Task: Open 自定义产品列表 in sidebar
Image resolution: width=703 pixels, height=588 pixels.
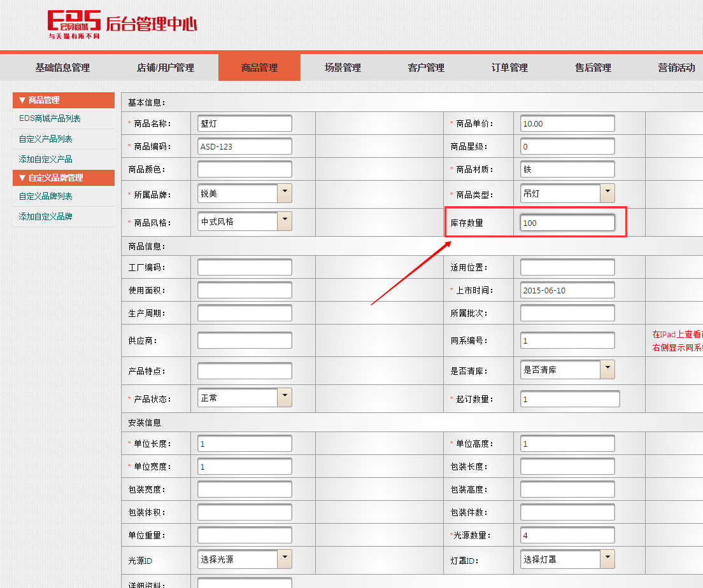Action: click(x=45, y=139)
